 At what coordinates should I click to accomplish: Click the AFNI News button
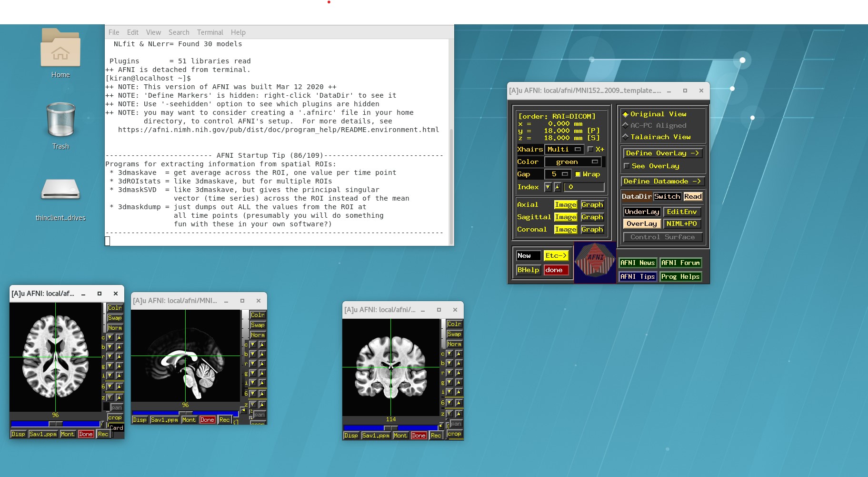click(x=638, y=263)
